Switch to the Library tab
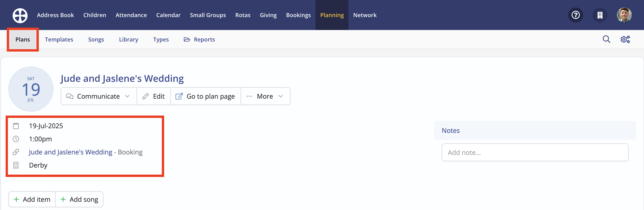This screenshot has height=210, width=644. click(x=129, y=39)
